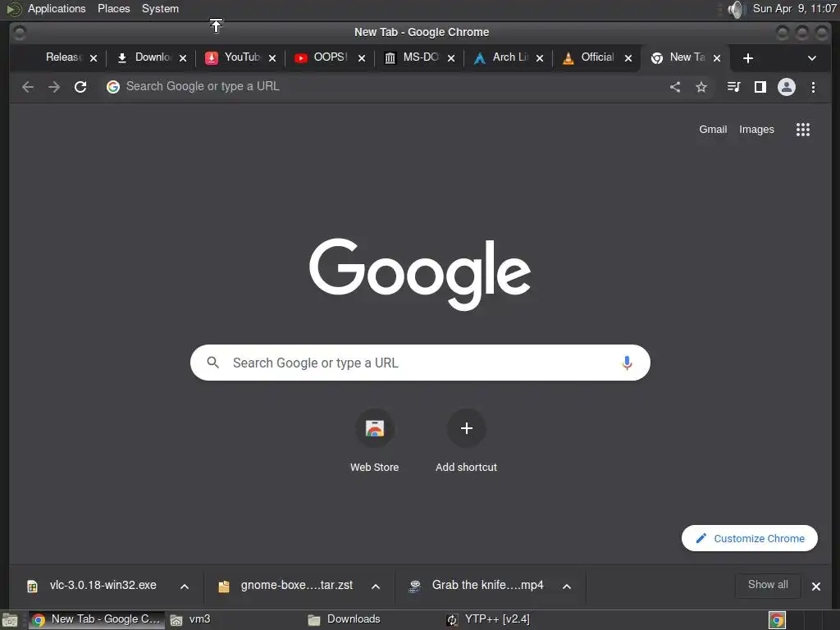This screenshot has height=630, width=840.
Task: Open the Applications menu
Action: tap(57, 8)
